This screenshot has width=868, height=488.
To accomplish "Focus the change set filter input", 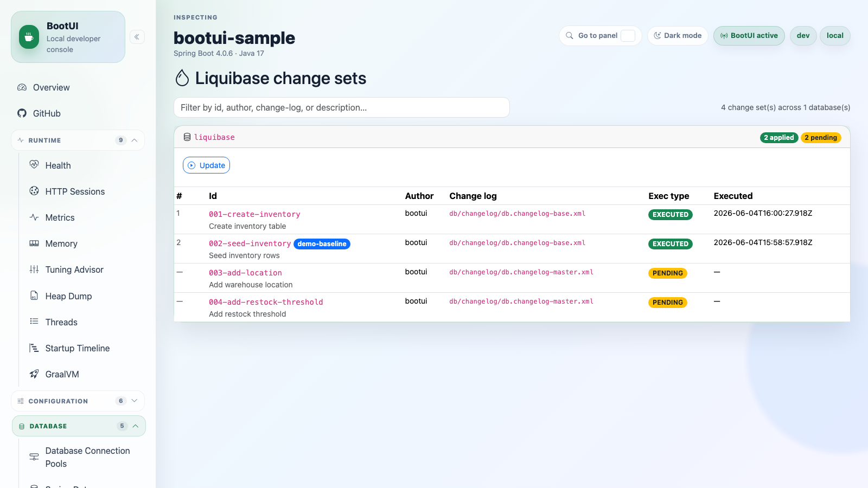I will [342, 107].
